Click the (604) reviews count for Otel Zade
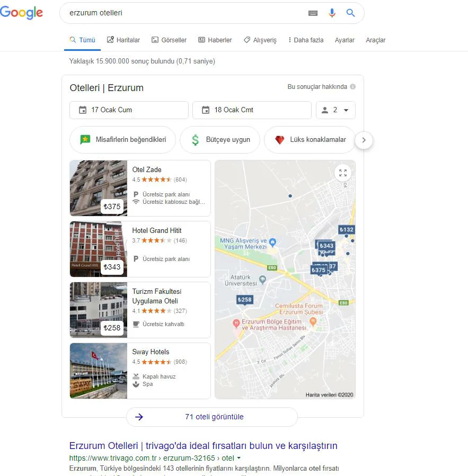 tap(180, 179)
